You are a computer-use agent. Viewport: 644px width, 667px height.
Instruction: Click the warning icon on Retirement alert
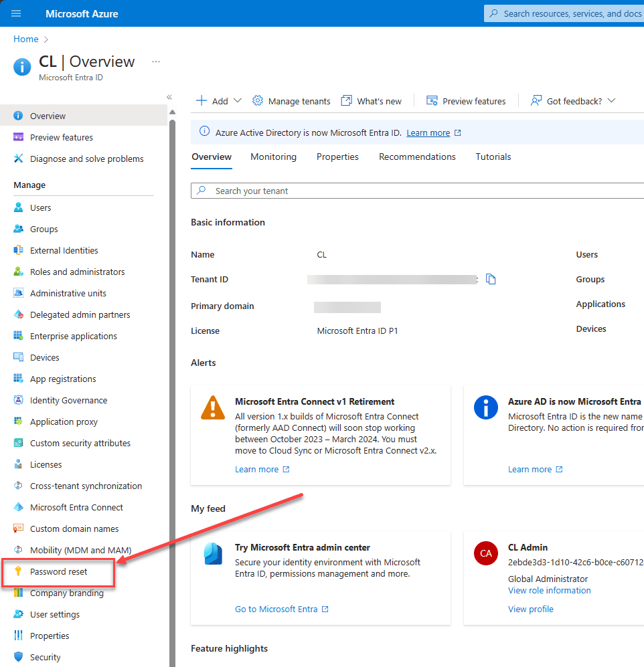pyautogui.click(x=213, y=407)
